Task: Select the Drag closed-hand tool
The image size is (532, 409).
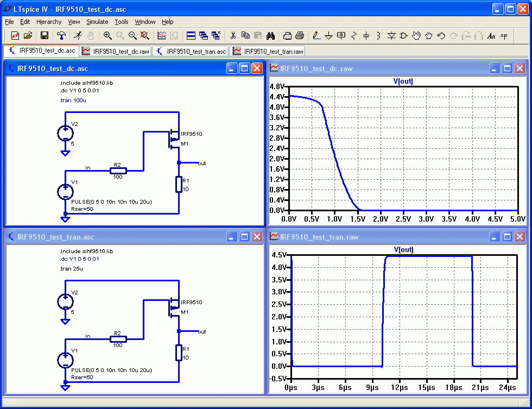Action: pos(428,35)
